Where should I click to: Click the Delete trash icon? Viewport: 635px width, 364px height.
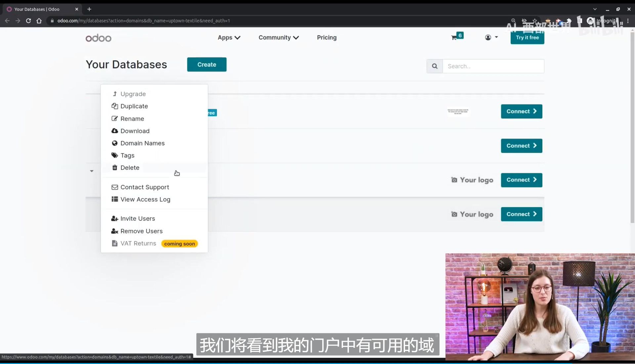[115, 168]
